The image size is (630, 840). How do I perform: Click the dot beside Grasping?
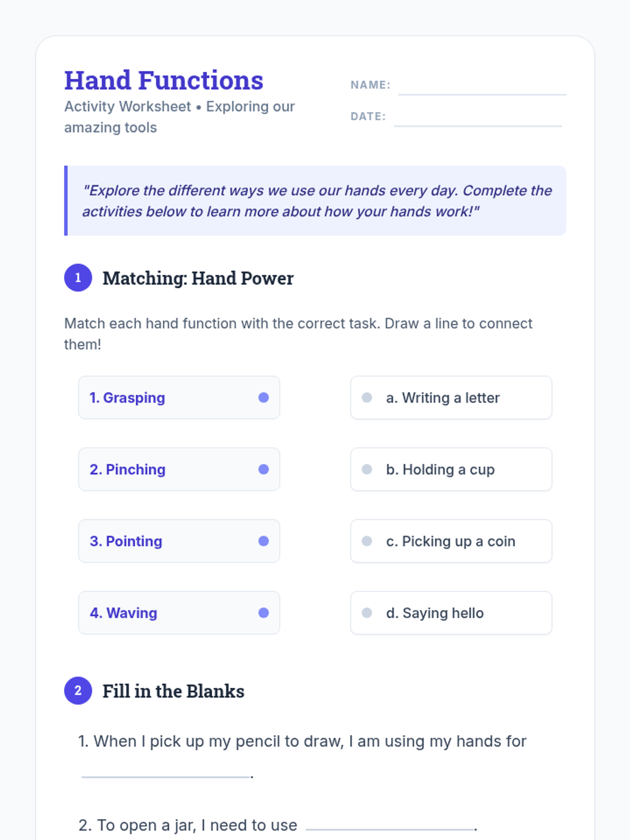point(264,397)
